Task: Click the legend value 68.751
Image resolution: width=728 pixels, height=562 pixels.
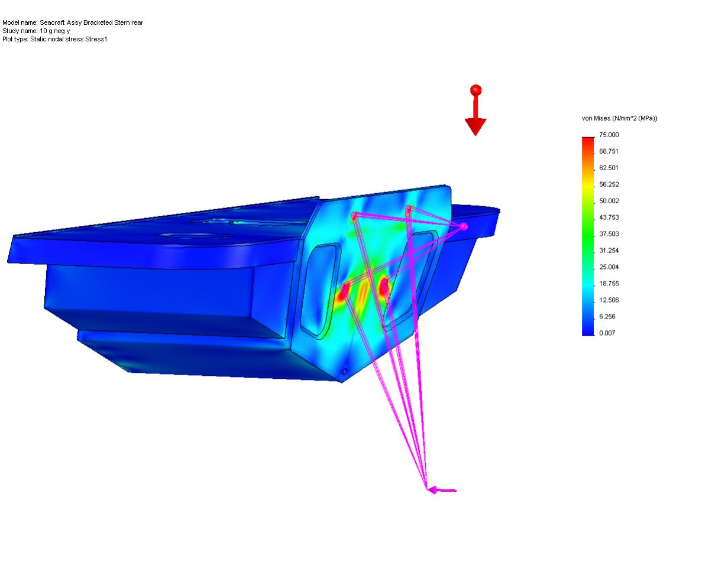Action: tap(609, 151)
